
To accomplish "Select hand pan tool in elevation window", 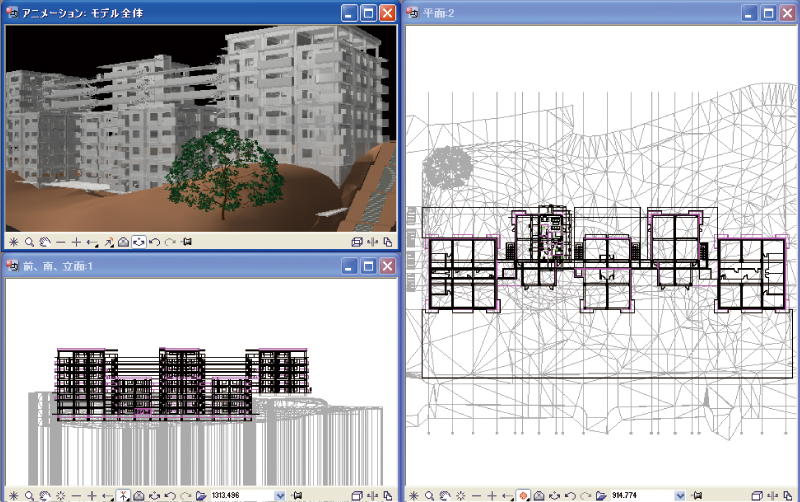I will [x=45, y=495].
